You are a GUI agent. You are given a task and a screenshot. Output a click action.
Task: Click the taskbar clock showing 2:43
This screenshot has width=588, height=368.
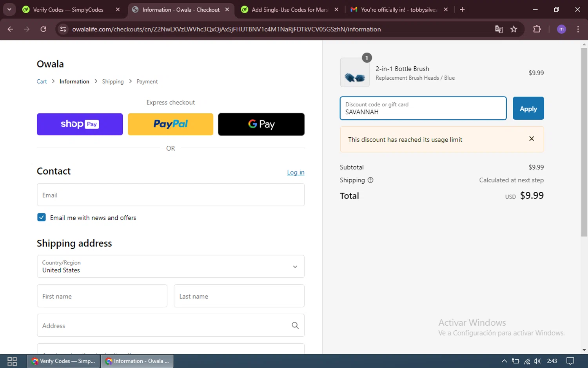[x=552, y=361]
